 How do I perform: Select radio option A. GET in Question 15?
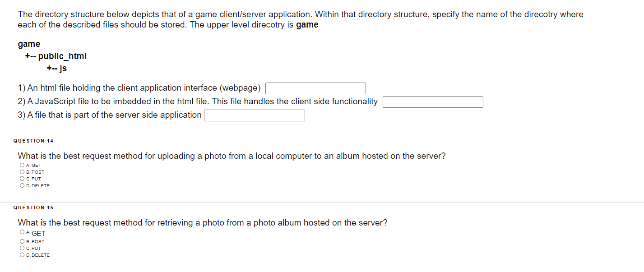(x=22, y=232)
